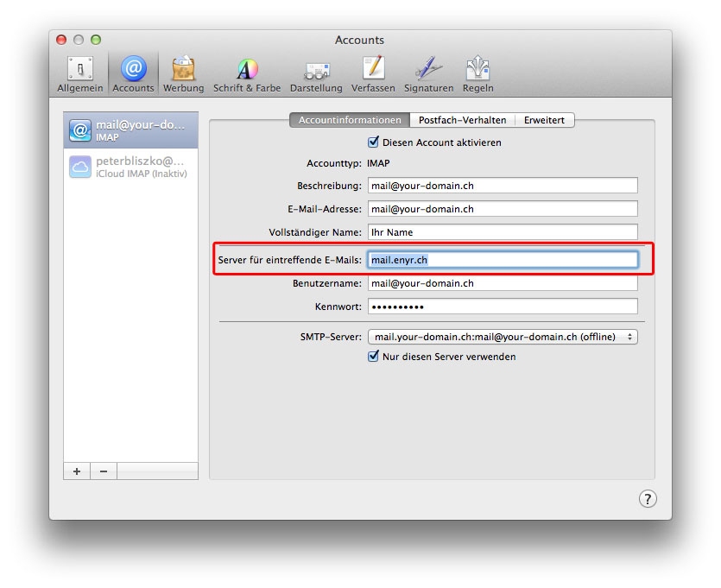Viewport: 721px width, 588px height.
Task: Switch to Postfach-Verhalten tab
Action: (x=462, y=120)
